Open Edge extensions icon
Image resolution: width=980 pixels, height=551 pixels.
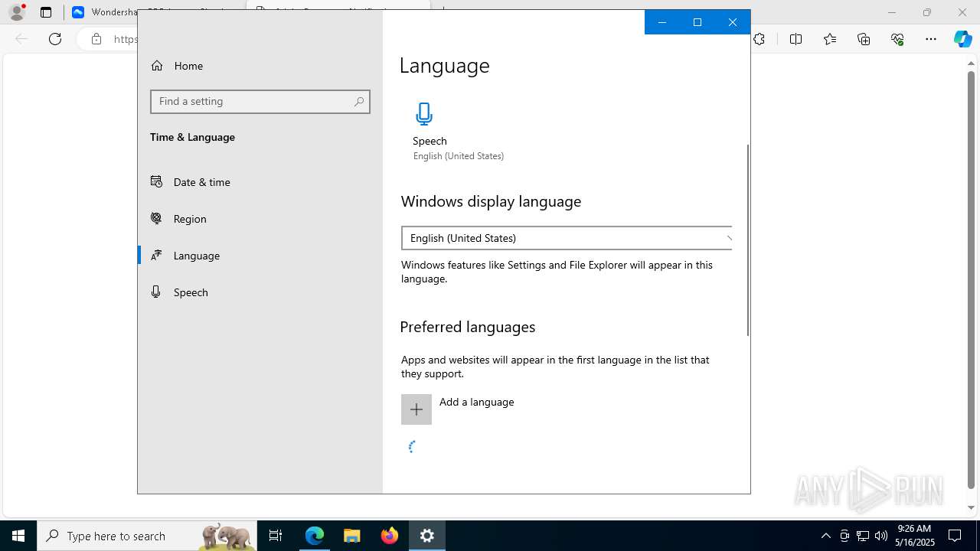[x=759, y=39]
